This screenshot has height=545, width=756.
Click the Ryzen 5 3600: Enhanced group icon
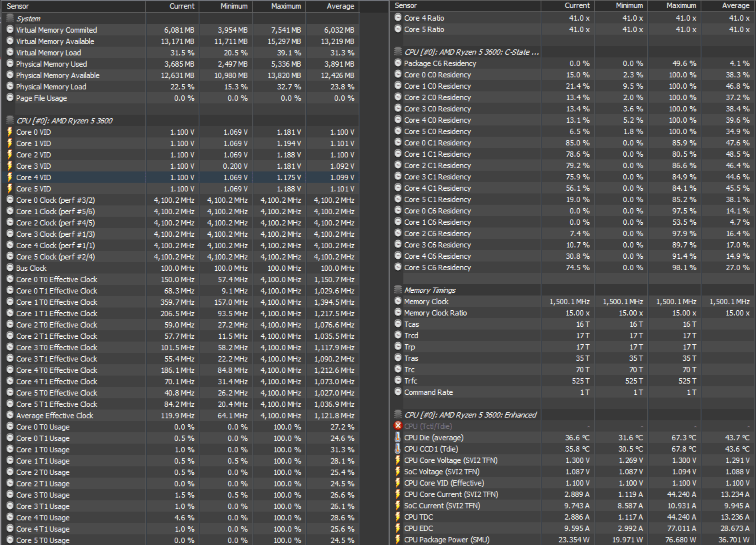[398, 414]
